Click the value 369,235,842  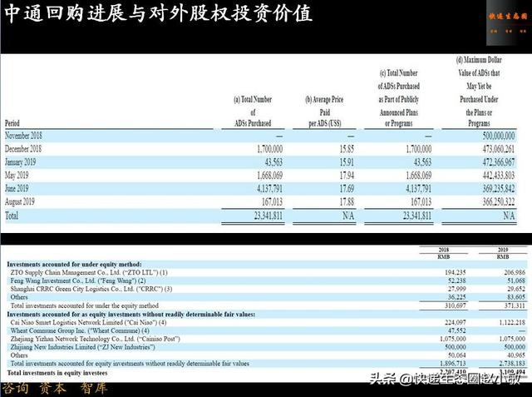point(499,189)
